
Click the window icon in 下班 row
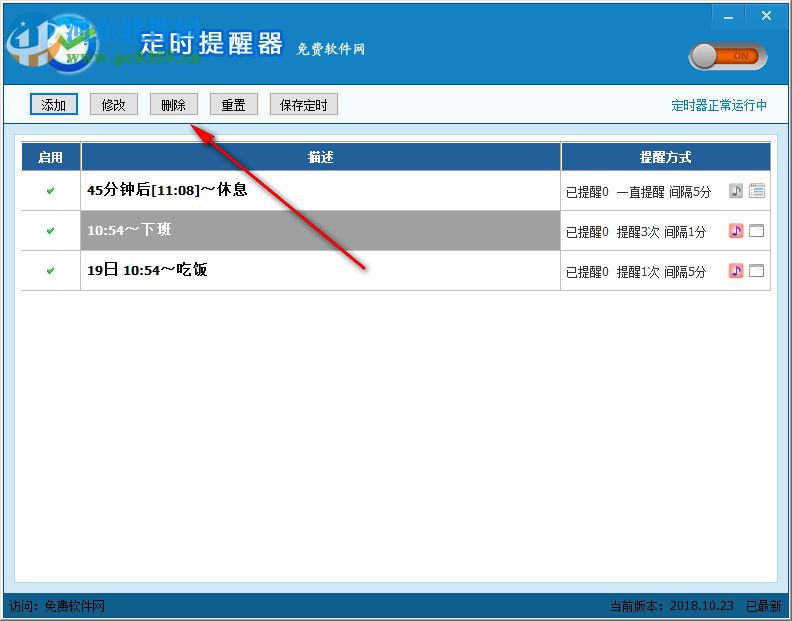point(757,231)
